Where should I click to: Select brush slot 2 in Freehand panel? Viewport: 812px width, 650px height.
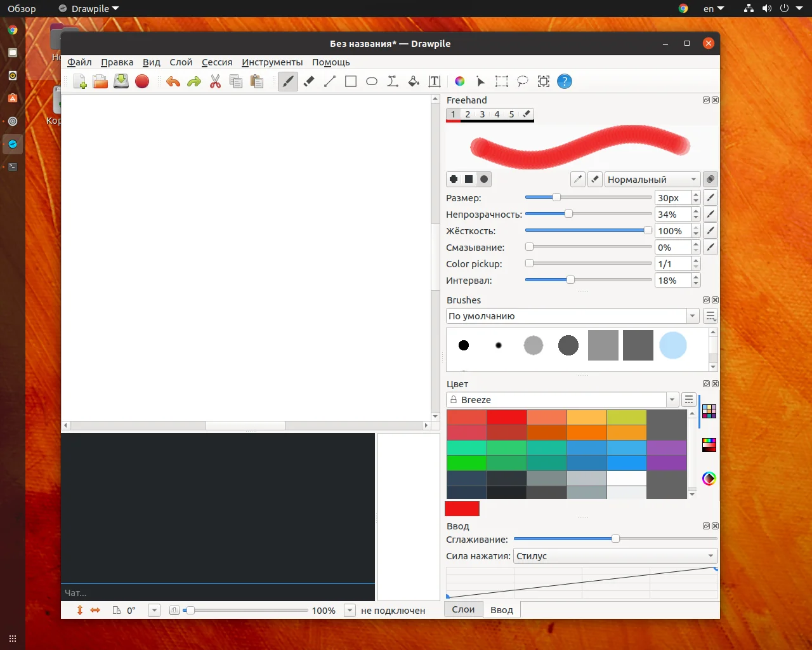coord(468,114)
